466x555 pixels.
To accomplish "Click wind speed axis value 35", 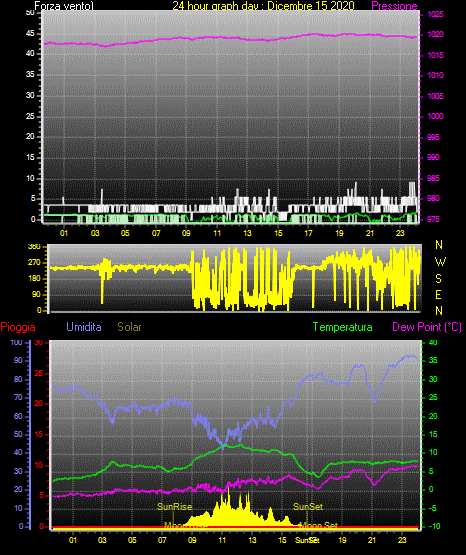I will tap(30, 74).
